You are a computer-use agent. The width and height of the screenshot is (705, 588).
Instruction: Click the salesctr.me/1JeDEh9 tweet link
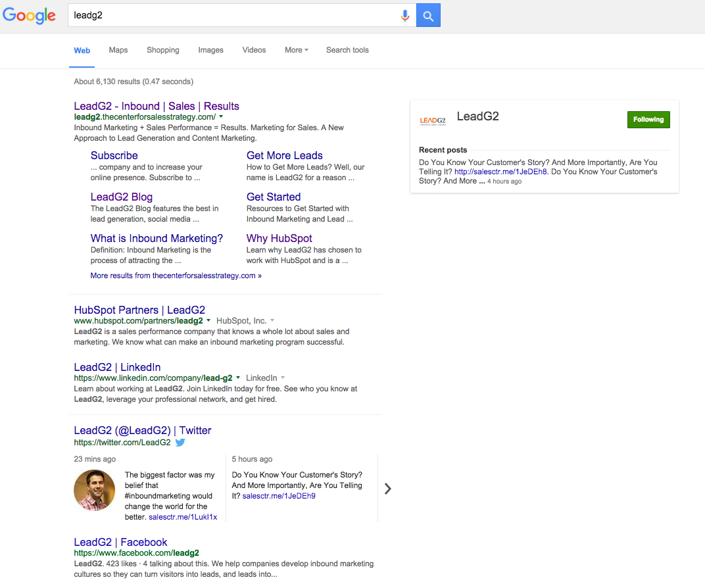279,496
